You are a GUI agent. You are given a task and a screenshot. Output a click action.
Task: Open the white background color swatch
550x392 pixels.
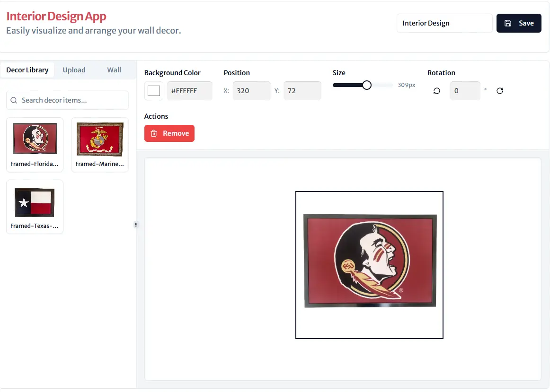[154, 91]
